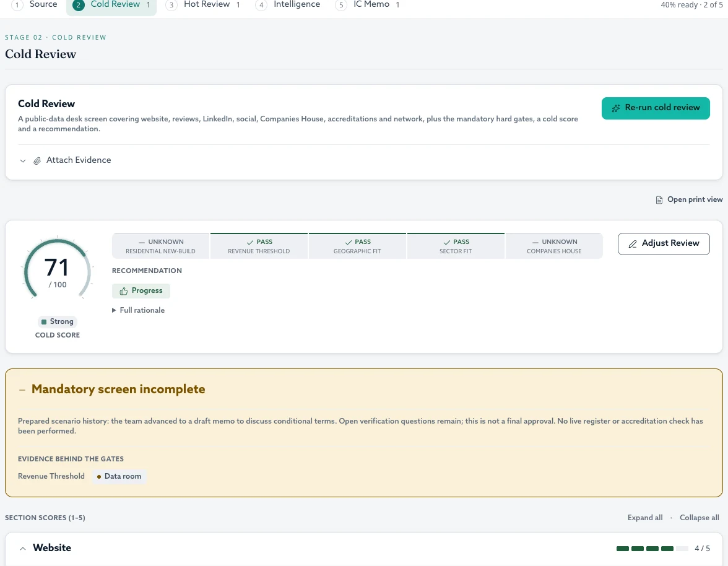
Task: Click the paperclip Attach Evidence icon
Action: [37, 160]
